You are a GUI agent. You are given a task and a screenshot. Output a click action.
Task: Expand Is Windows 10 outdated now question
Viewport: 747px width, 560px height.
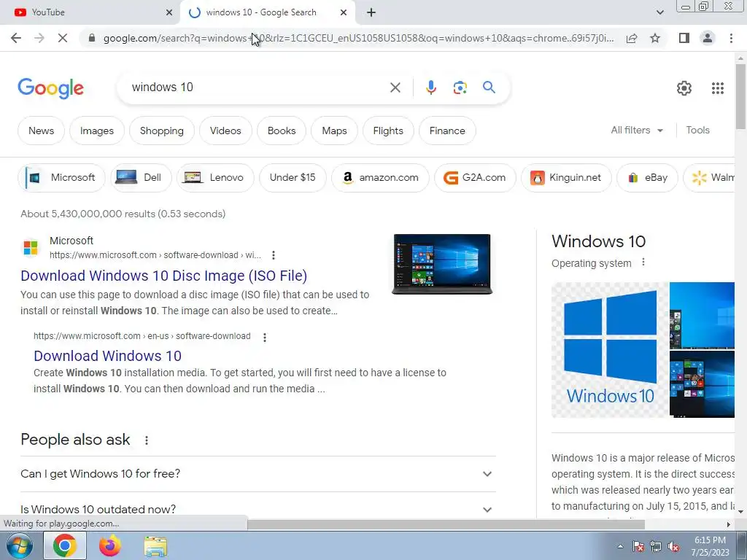point(258,509)
